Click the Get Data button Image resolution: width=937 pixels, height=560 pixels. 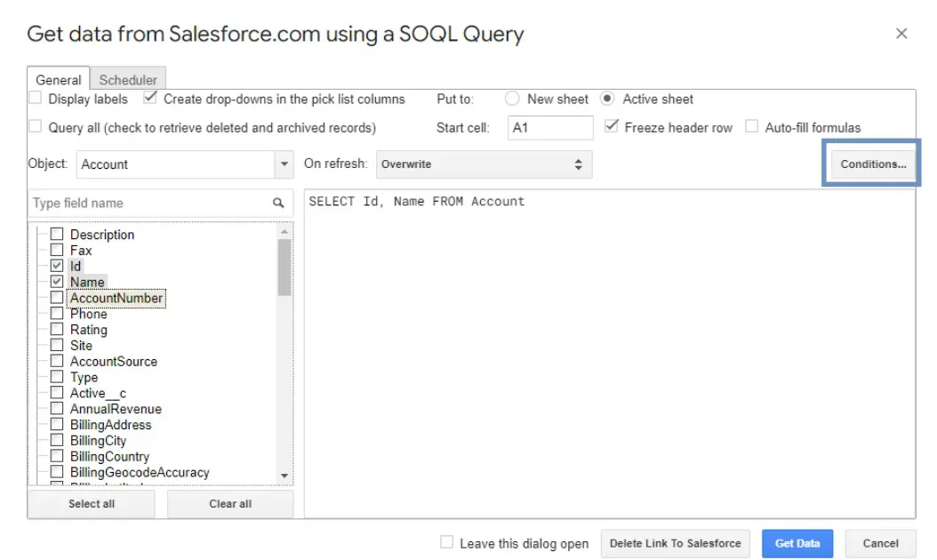[x=797, y=543]
